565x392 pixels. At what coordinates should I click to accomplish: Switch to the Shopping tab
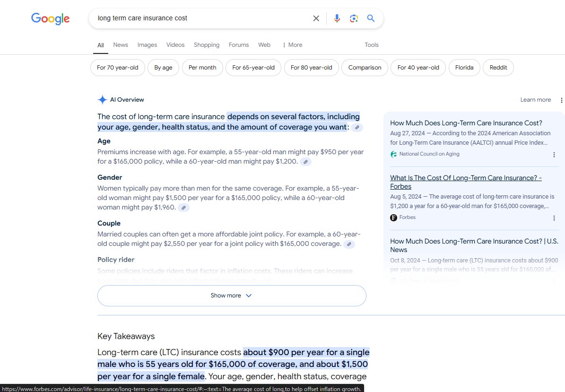click(x=207, y=44)
